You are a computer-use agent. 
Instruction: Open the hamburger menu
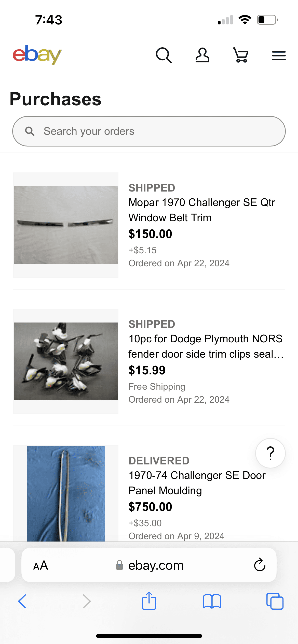[279, 56]
